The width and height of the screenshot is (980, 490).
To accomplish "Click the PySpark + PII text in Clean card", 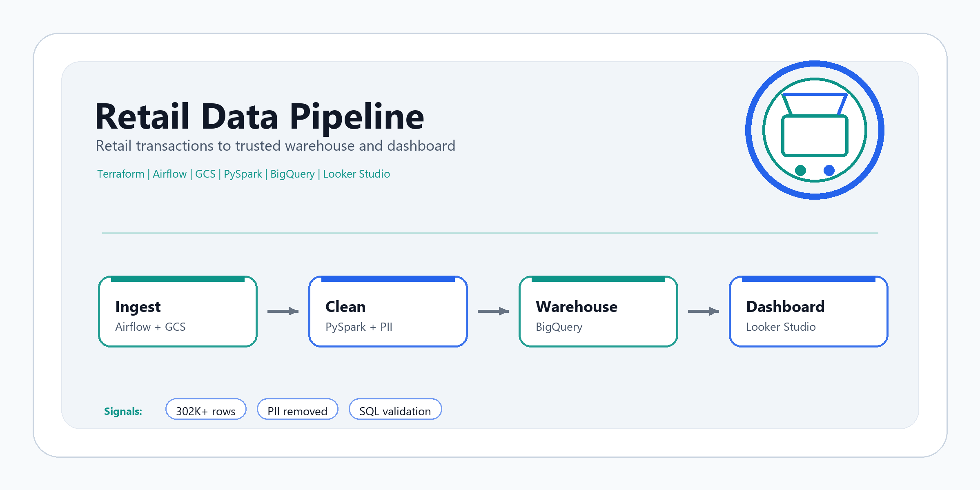I will tap(359, 327).
